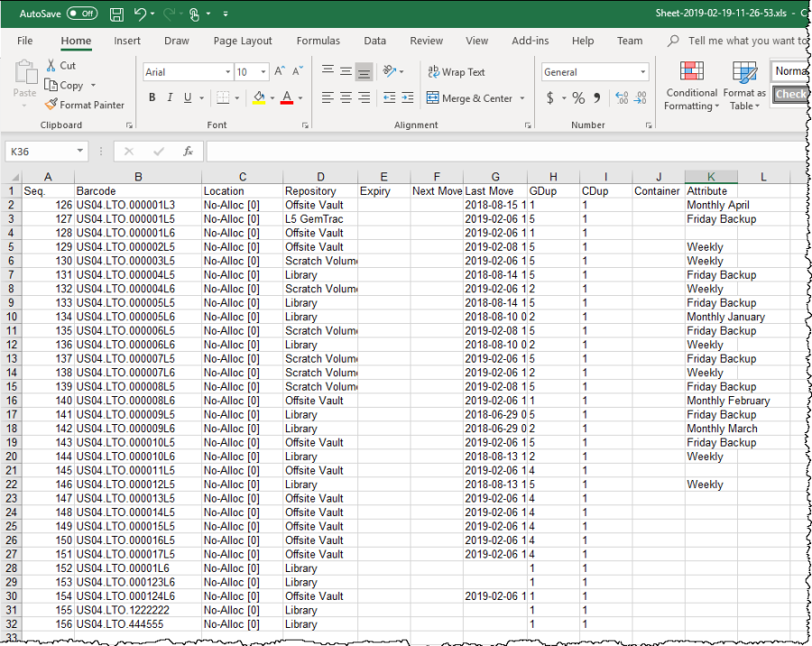The width and height of the screenshot is (812, 646).
Task: Apply the Borders icon
Action: tap(223, 97)
